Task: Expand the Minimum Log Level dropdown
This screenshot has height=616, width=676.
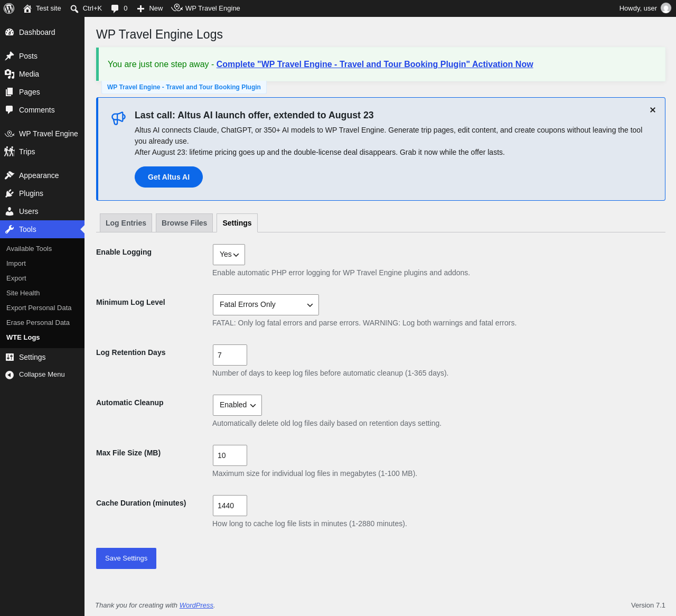Action: 266,305
